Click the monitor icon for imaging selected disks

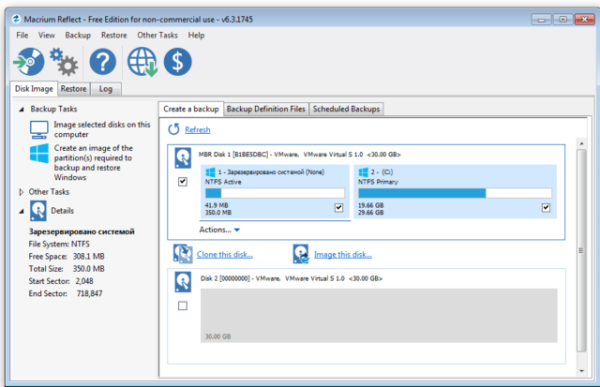(x=39, y=130)
